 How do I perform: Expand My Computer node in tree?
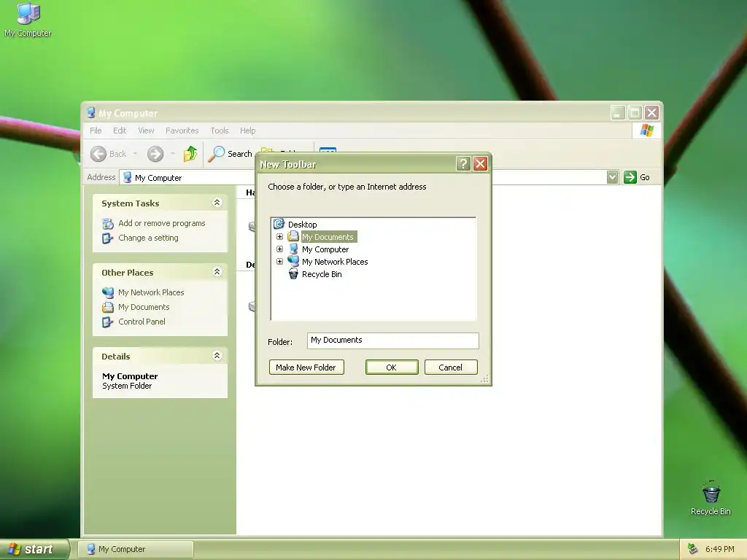[279, 249]
